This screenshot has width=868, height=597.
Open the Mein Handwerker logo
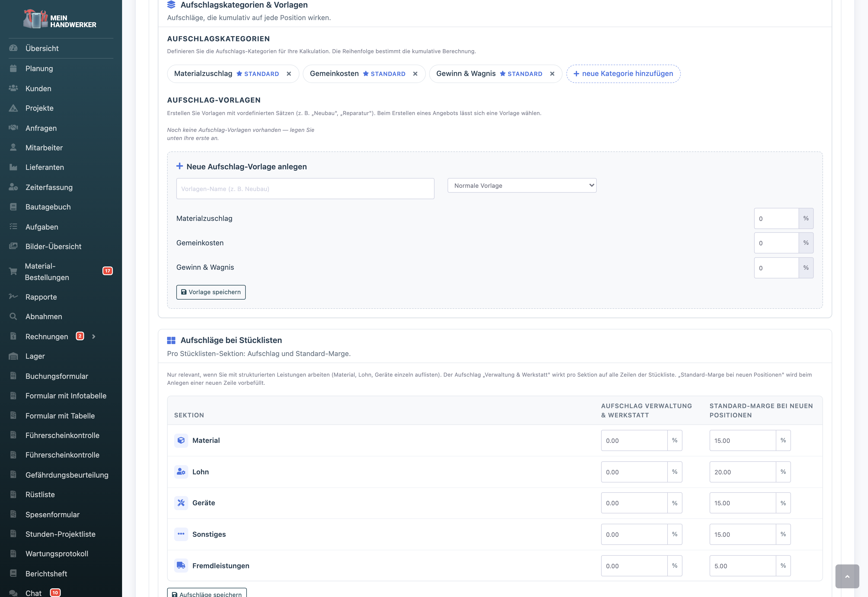[x=60, y=20]
